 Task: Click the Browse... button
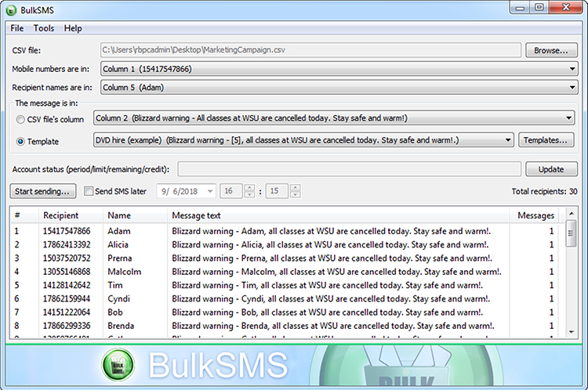(551, 50)
